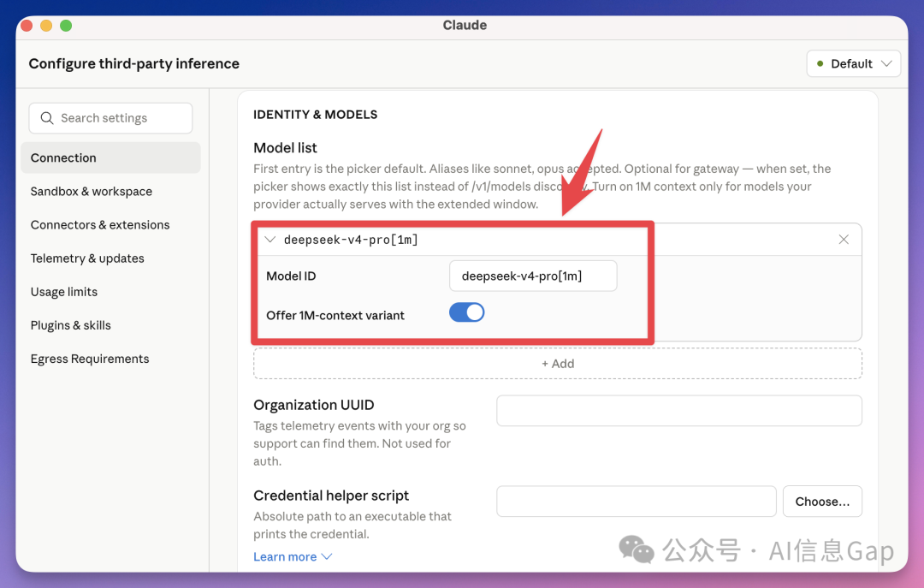Click the green window zoom button
The image size is (924, 588).
(x=66, y=26)
